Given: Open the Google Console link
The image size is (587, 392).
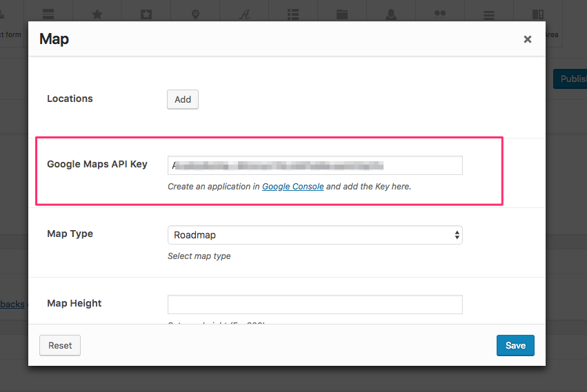Looking at the screenshot, I should 292,186.
